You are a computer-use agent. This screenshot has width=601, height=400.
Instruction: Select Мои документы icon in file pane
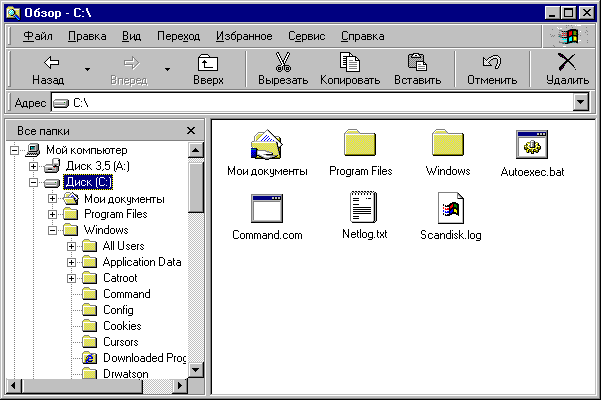click(267, 145)
